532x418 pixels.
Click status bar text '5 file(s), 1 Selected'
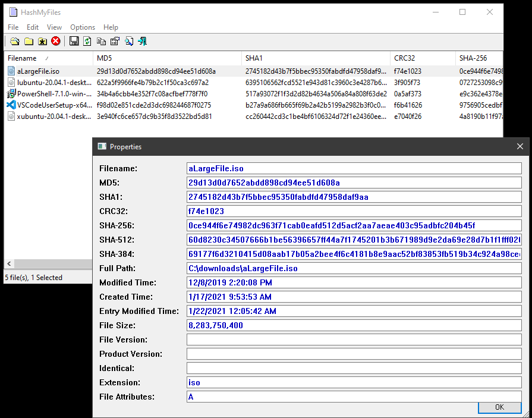click(x=33, y=278)
